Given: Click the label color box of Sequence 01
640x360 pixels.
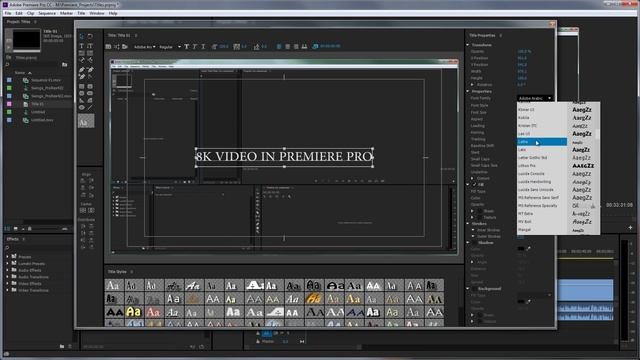Looking at the screenshot, I should (x=9, y=80).
